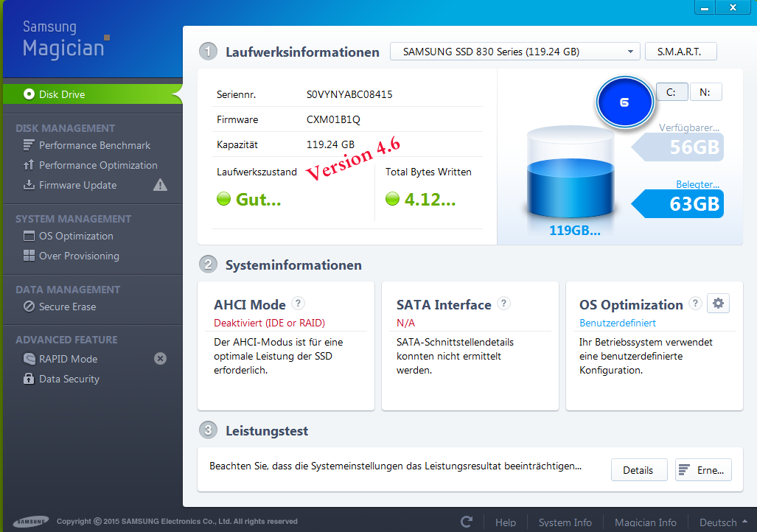Click the Firmware Update warning triangle icon
This screenshot has width=757, height=532.
coord(160,185)
